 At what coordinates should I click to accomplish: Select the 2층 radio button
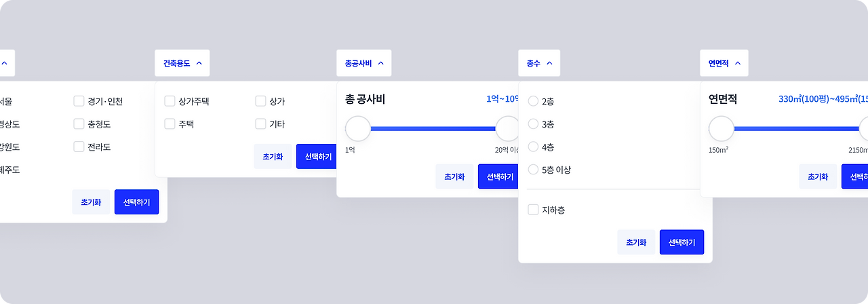click(x=533, y=102)
